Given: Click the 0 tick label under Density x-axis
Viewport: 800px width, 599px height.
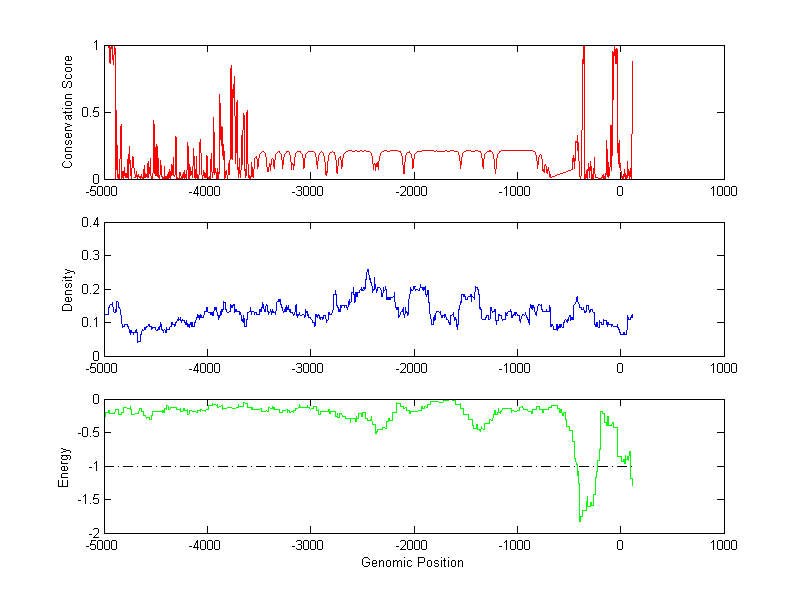Looking at the screenshot, I should point(620,368).
